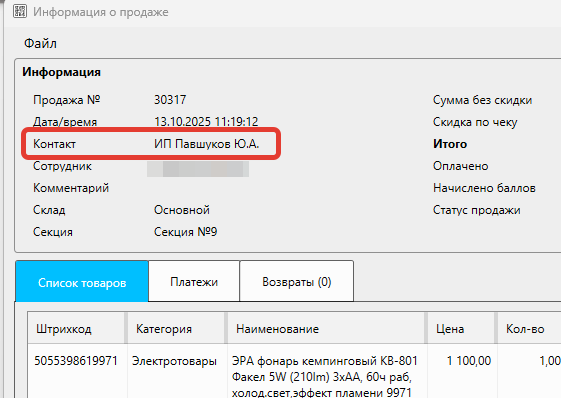Select contact ИП Павшуков Ю.А.

pos(206,144)
